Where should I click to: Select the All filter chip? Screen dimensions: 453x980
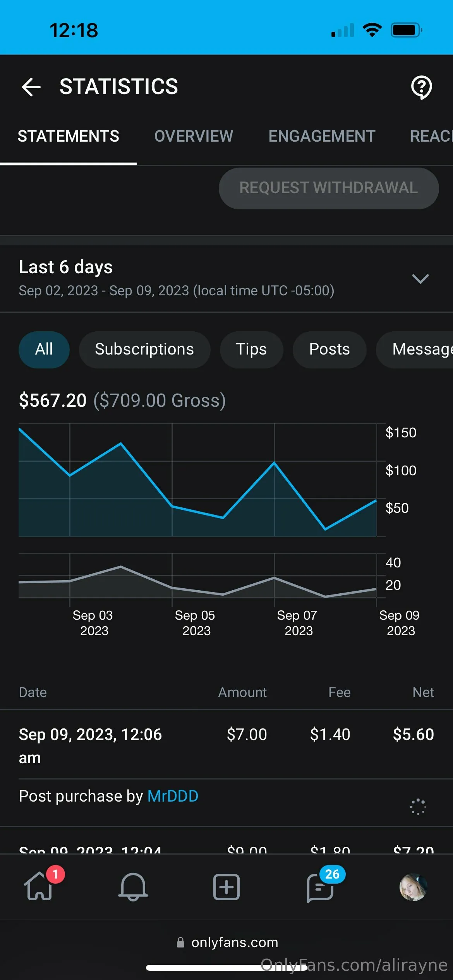point(44,350)
